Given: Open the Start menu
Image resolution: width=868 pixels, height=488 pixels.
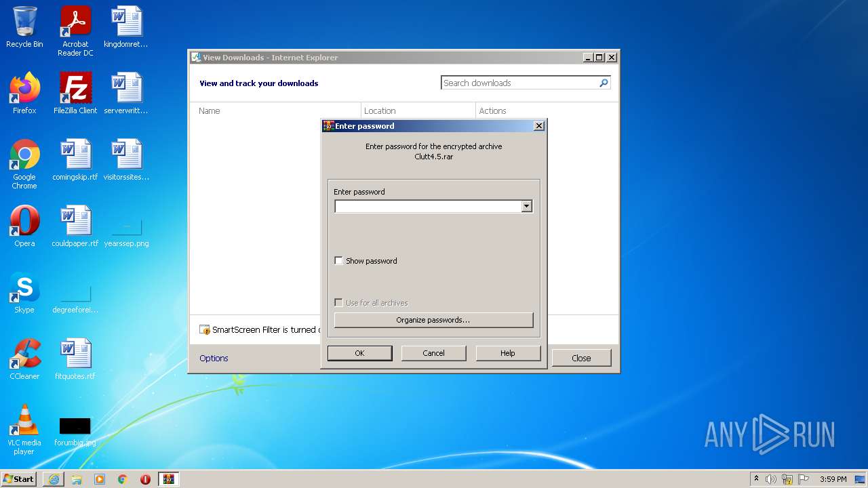Looking at the screenshot, I should click(18, 479).
